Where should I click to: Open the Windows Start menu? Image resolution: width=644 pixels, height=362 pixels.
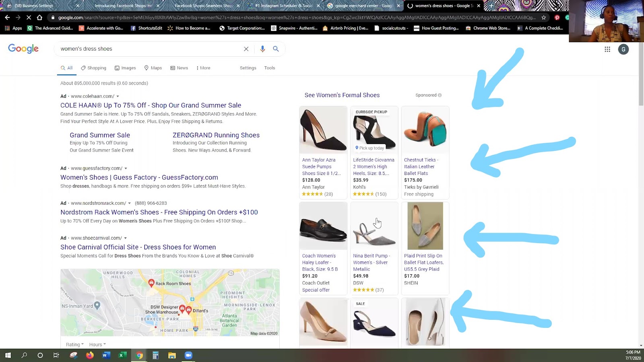coord(8,355)
